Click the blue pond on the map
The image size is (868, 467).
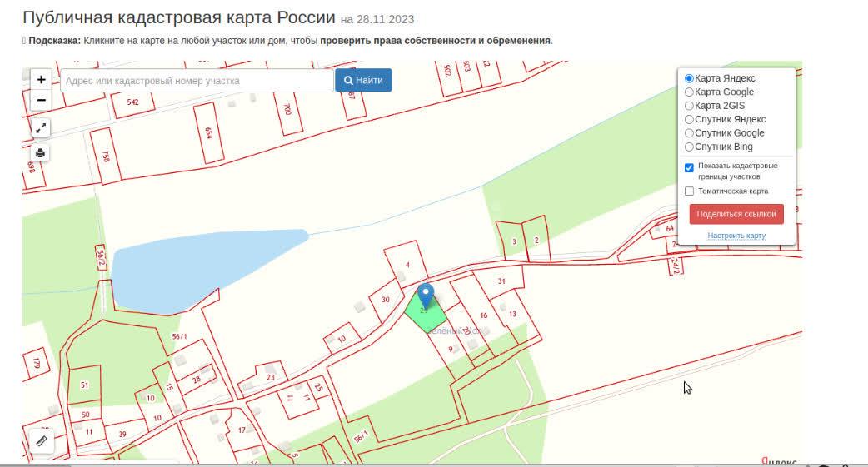(199, 270)
